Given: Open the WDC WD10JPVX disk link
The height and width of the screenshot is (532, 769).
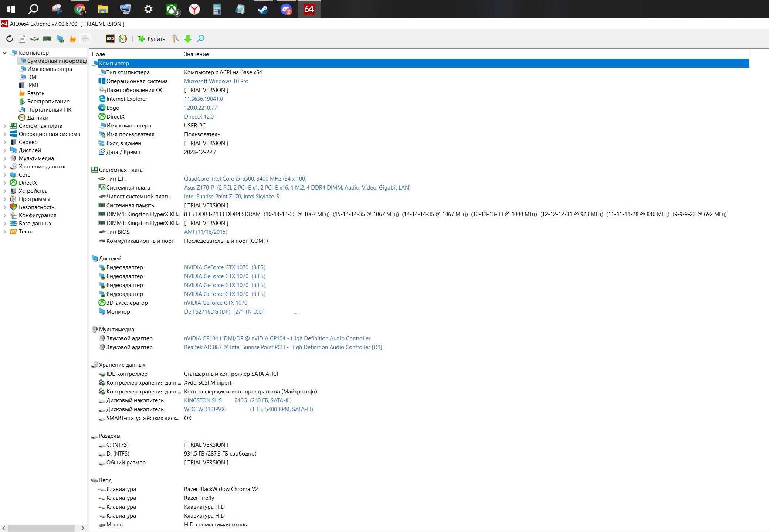Looking at the screenshot, I should point(248,409).
